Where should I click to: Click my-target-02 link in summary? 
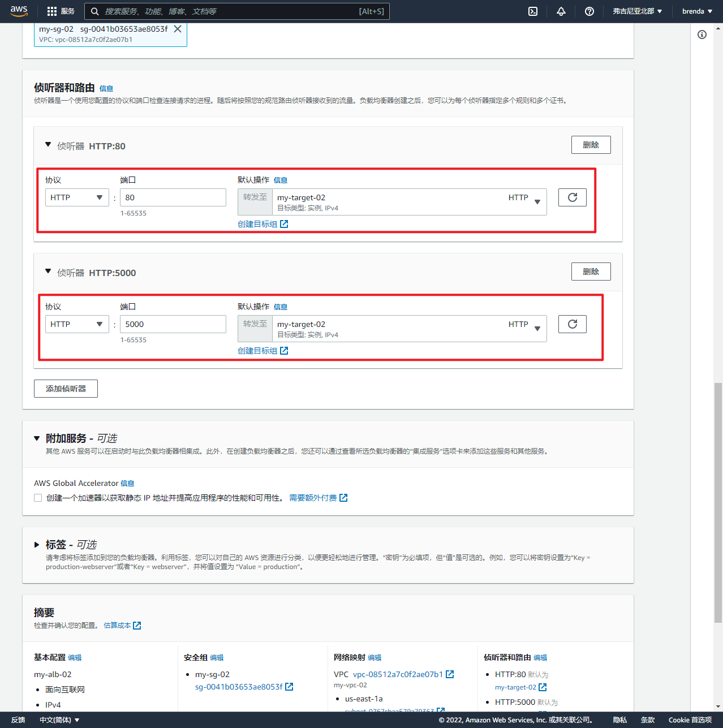click(515, 687)
